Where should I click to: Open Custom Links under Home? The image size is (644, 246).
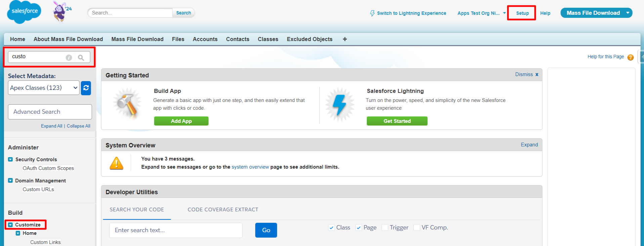(45, 242)
